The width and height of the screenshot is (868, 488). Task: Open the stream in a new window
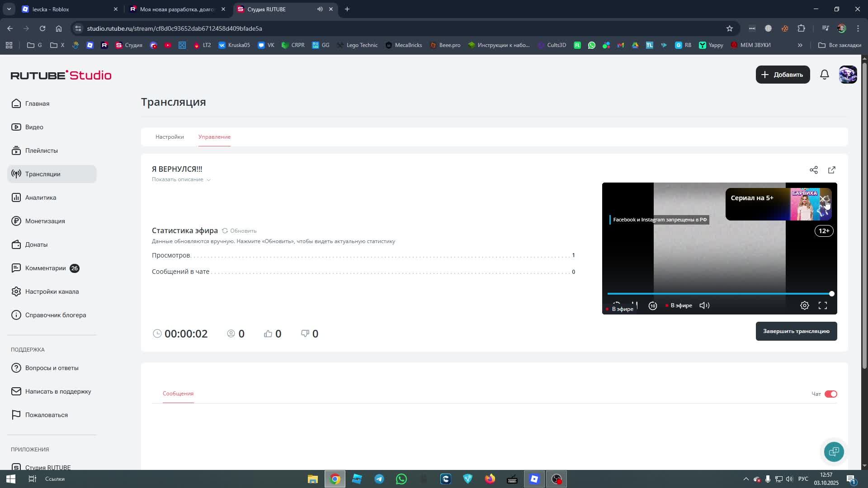point(832,170)
